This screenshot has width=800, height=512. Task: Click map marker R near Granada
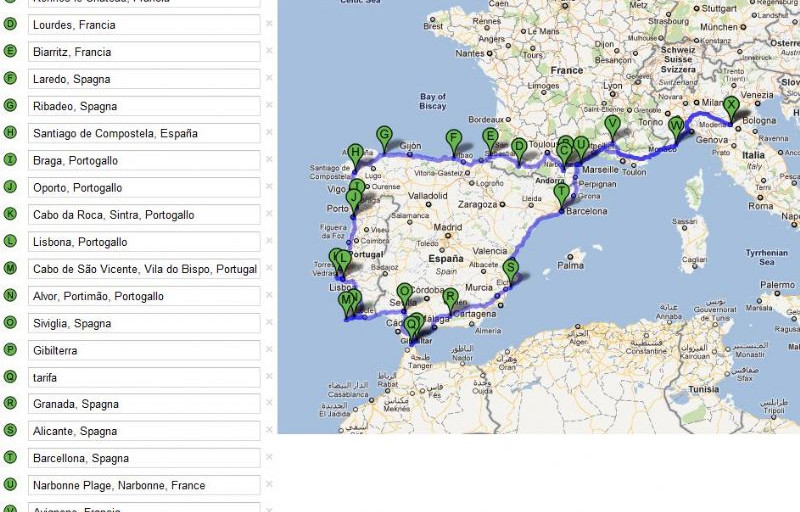pyautogui.click(x=450, y=298)
